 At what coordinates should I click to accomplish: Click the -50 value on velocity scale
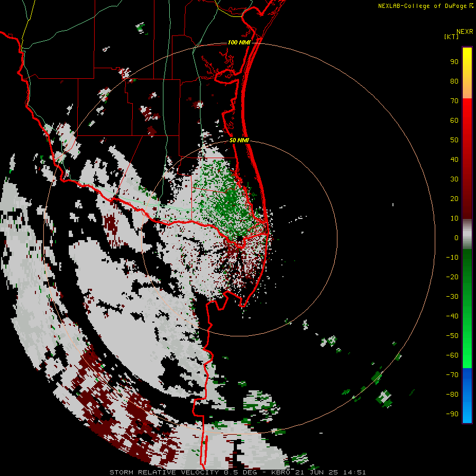click(x=452, y=336)
